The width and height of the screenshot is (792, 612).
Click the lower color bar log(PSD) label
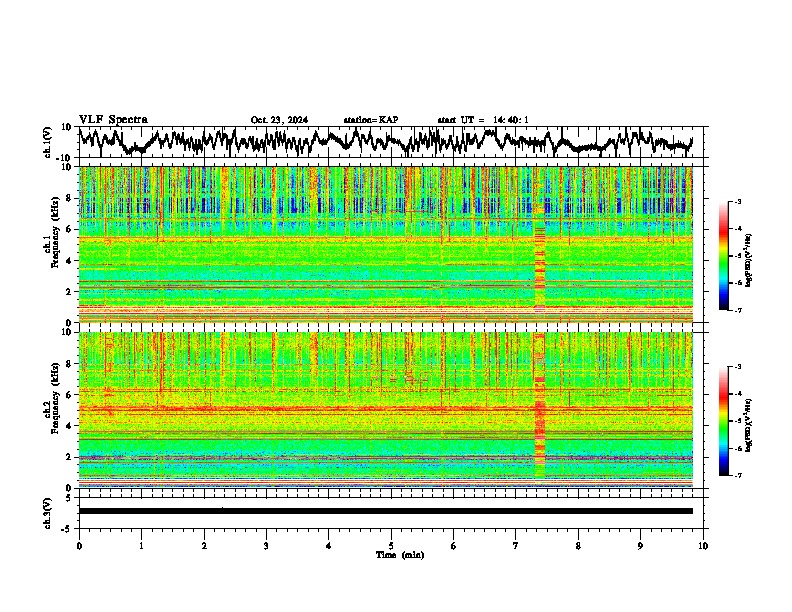tap(749, 424)
